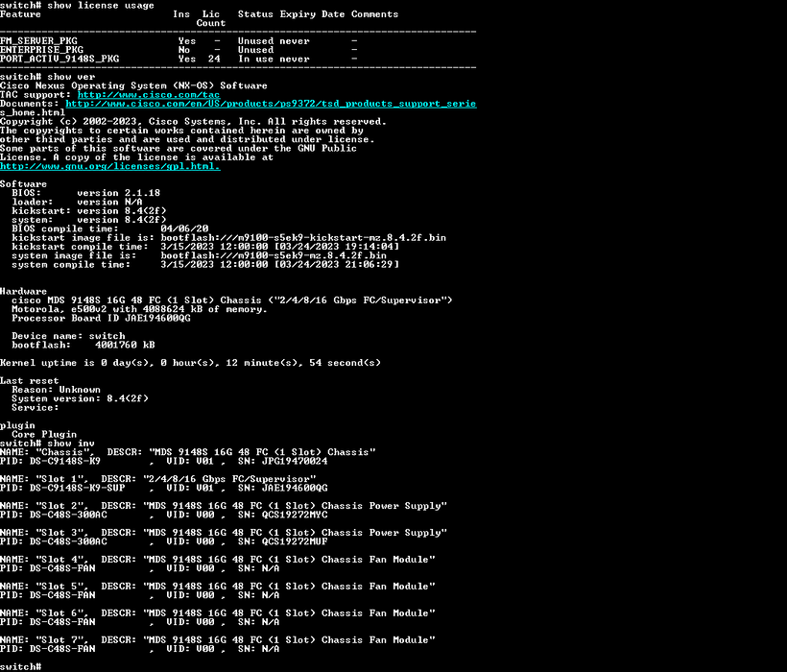Click the final switch# command prompt
Screen dimensions: 787x672
click(x=20, y=666)
